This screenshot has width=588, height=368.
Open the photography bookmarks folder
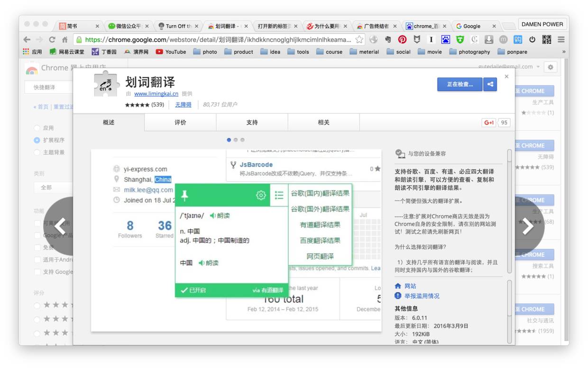point(469,52)
